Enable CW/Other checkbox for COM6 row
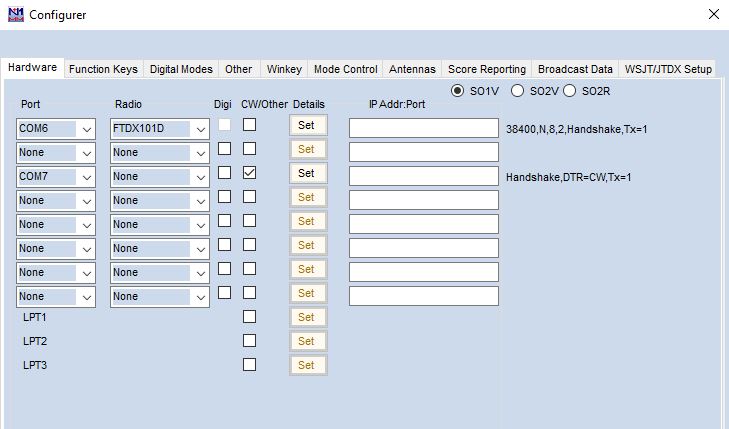Viewport: 729px width, 429px height. (249, 124)
